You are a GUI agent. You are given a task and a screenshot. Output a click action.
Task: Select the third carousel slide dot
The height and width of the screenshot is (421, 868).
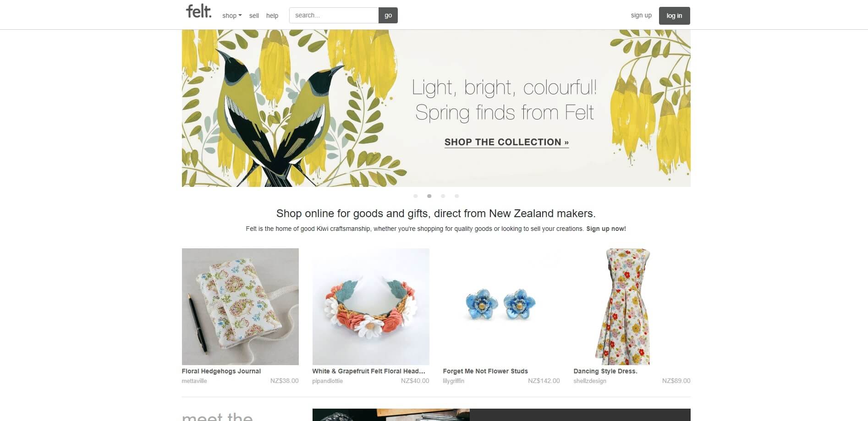[443, 196]
